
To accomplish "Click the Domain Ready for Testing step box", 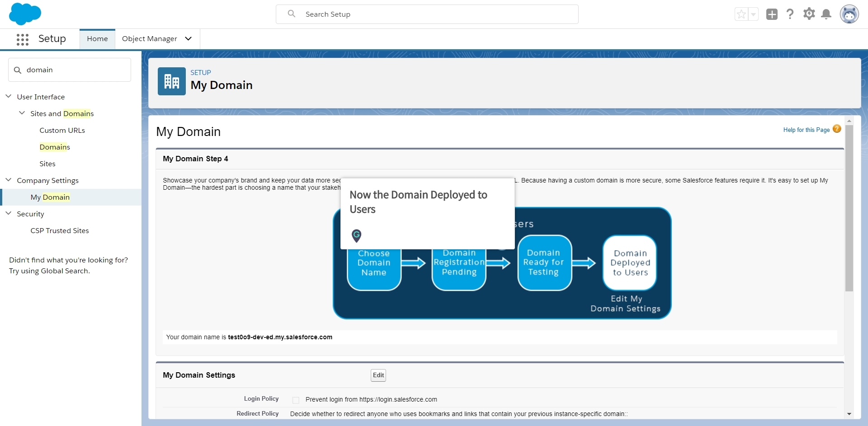I will tap(544, 263).
